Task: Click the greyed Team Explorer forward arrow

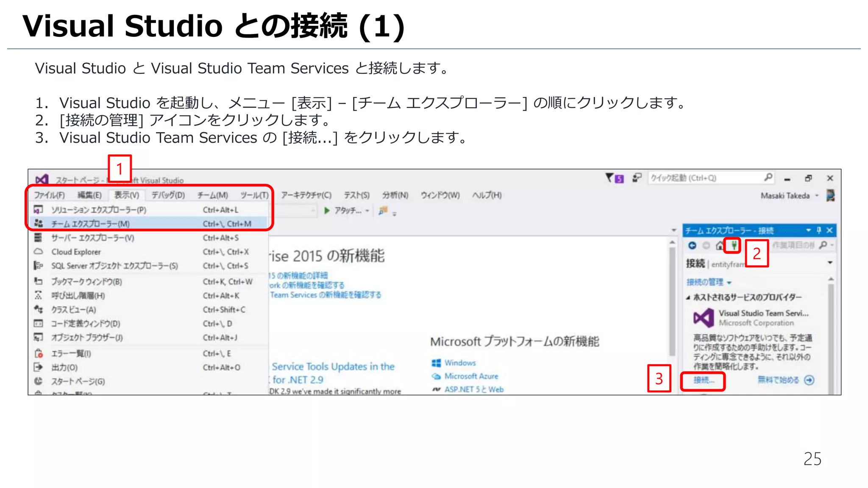Action: coord(706,245)
